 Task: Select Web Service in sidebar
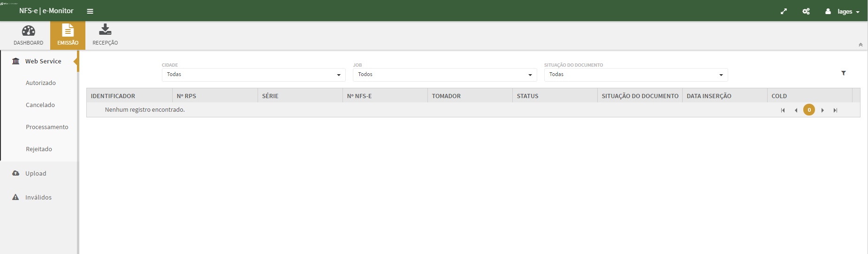[39, 61]
